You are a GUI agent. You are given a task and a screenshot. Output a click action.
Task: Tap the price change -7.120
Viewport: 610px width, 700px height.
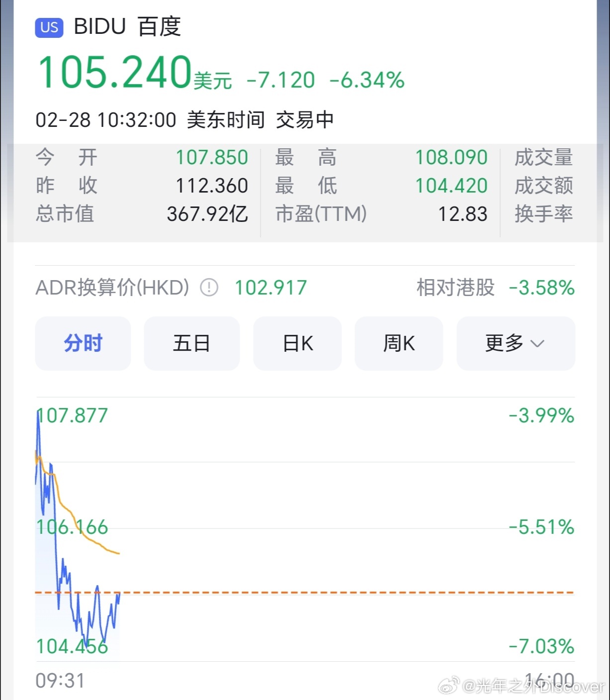[x=280, y=80]
